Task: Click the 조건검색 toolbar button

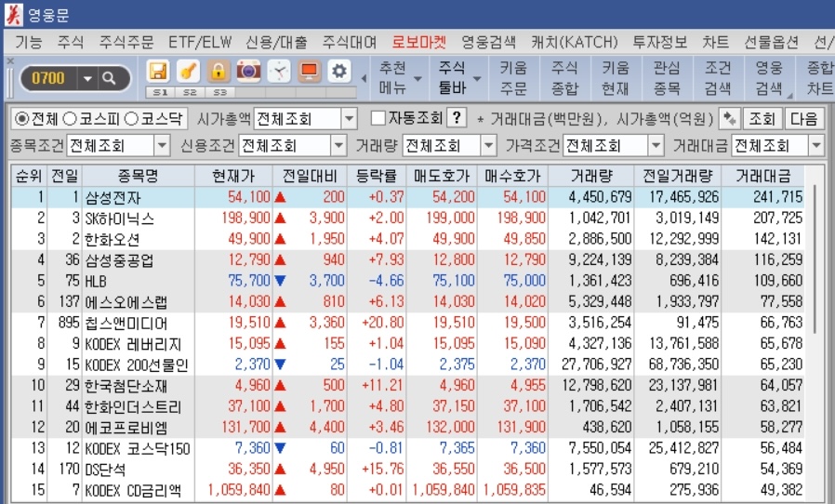Action: 718,78
